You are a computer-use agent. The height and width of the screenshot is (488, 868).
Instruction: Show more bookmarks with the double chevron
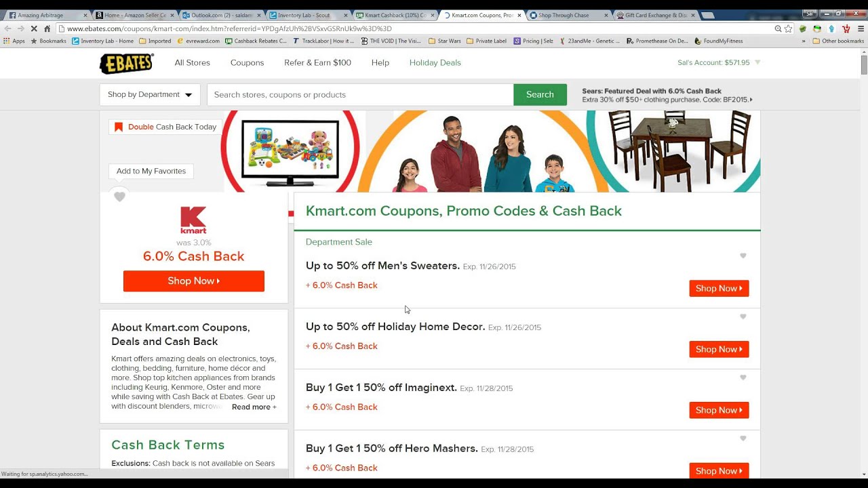pos(804,41)
